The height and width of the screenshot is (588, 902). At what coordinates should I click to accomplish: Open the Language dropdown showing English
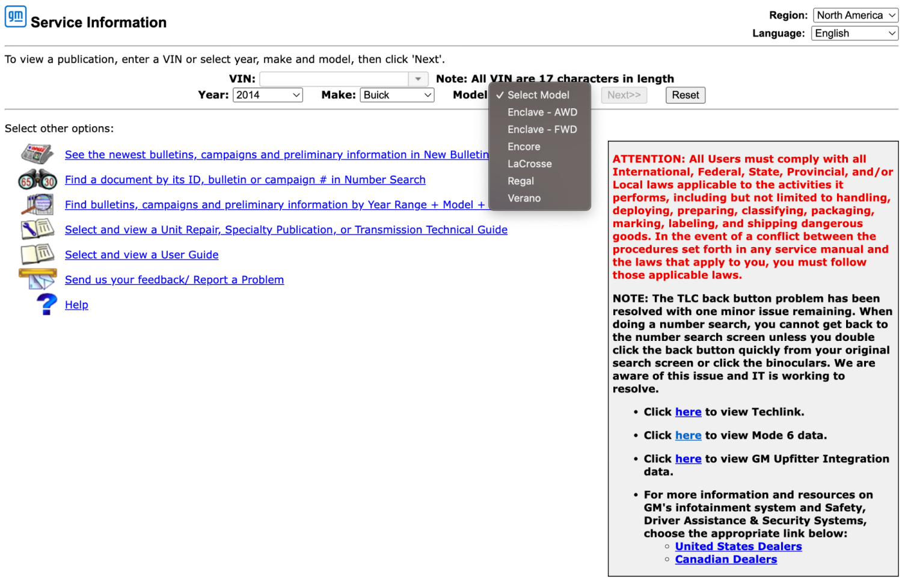[x=854, y=33]
